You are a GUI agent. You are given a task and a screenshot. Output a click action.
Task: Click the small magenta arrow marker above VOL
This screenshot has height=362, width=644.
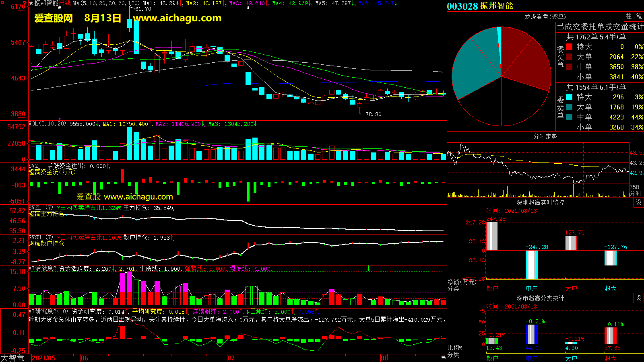[x=59, y=119]
